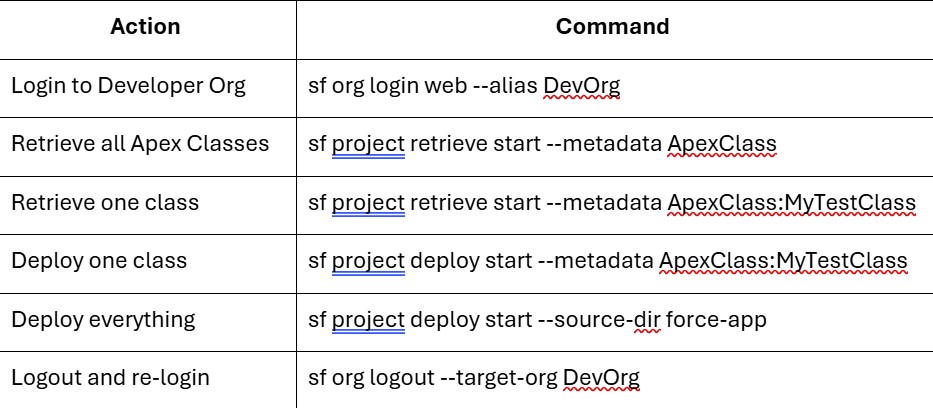The width and height of the screenshot is (933, 408).
Task: Click the misspelled DevOrg after --alias
Action: (x=581, y=86)
